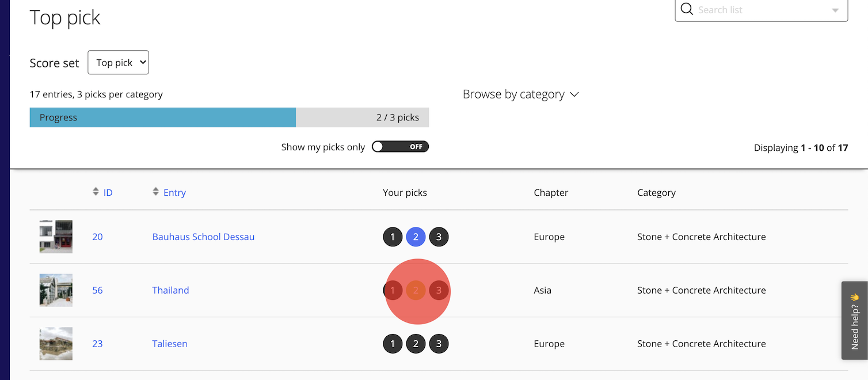Choose pick 3 for Bauhaus School Dessau
The height and width of the screenshot is (380, 868).
click(x=439, y=237)
